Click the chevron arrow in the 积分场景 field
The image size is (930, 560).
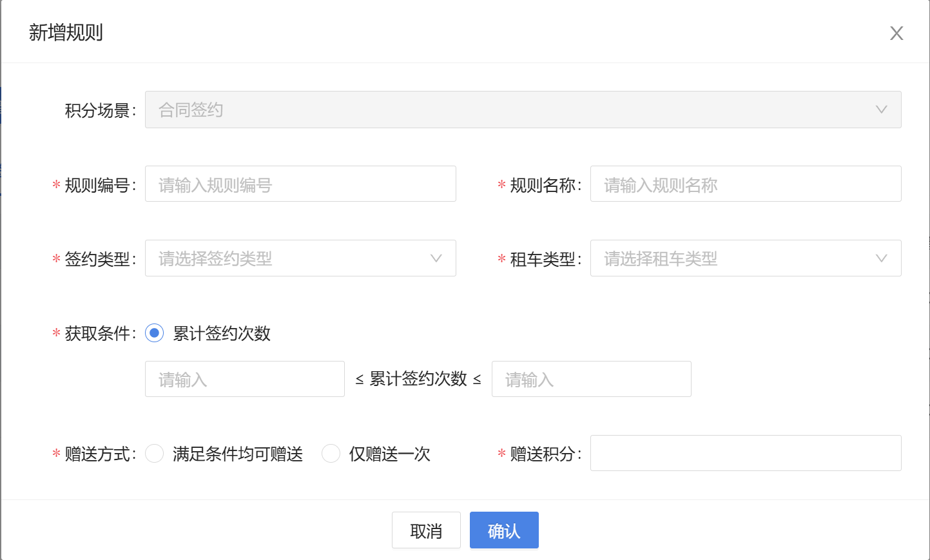coord(881,110)
